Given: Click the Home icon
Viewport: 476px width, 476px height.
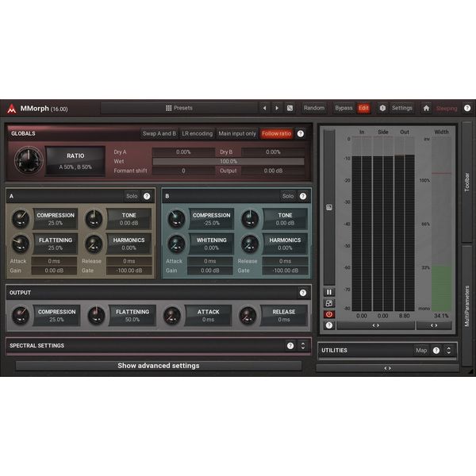Looking at the screenshot, I should click(x=426, y=108).
